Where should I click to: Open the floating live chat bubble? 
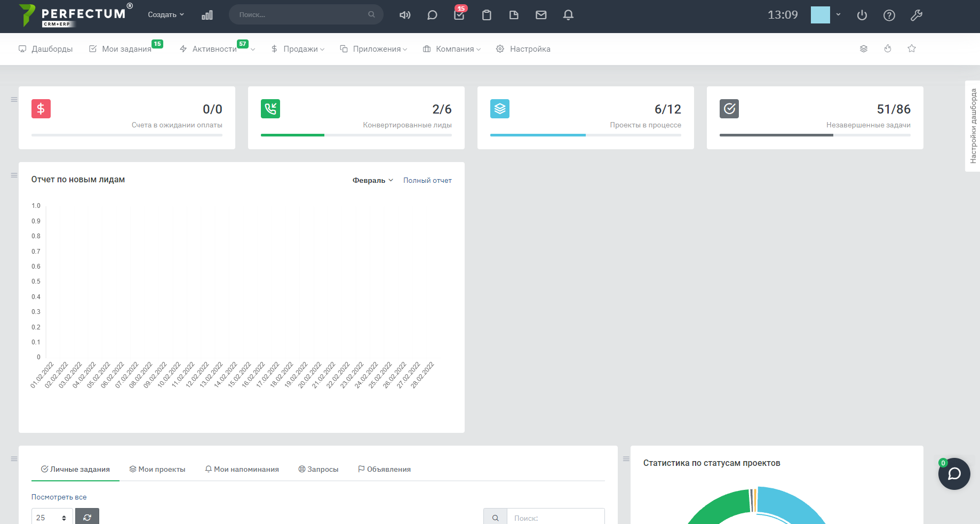coord(954,474)
